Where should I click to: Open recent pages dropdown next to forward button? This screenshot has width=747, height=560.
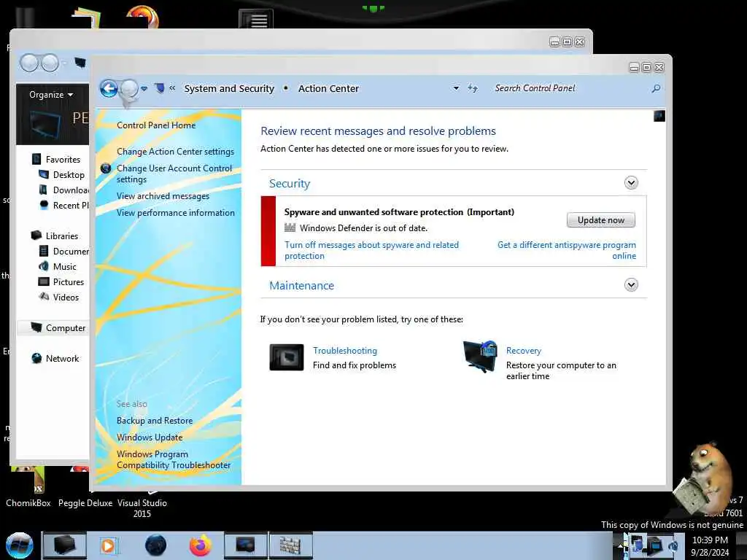144,88
